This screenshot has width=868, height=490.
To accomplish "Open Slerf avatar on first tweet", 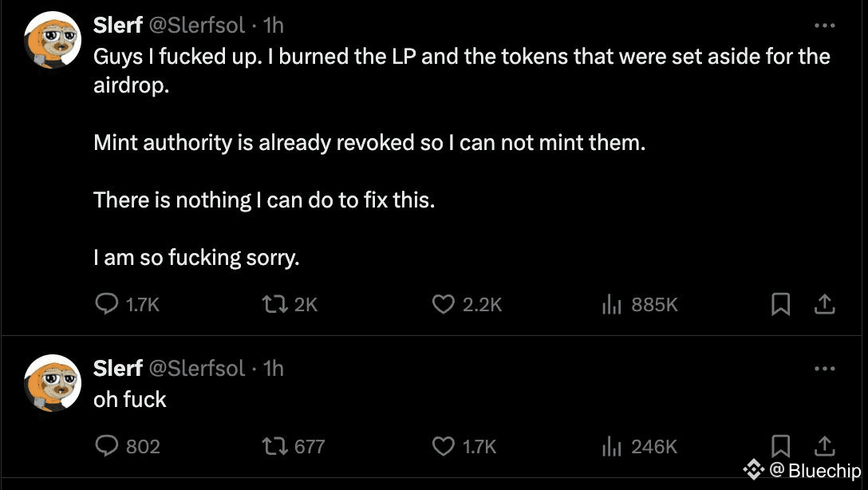I will click(53, 40).
